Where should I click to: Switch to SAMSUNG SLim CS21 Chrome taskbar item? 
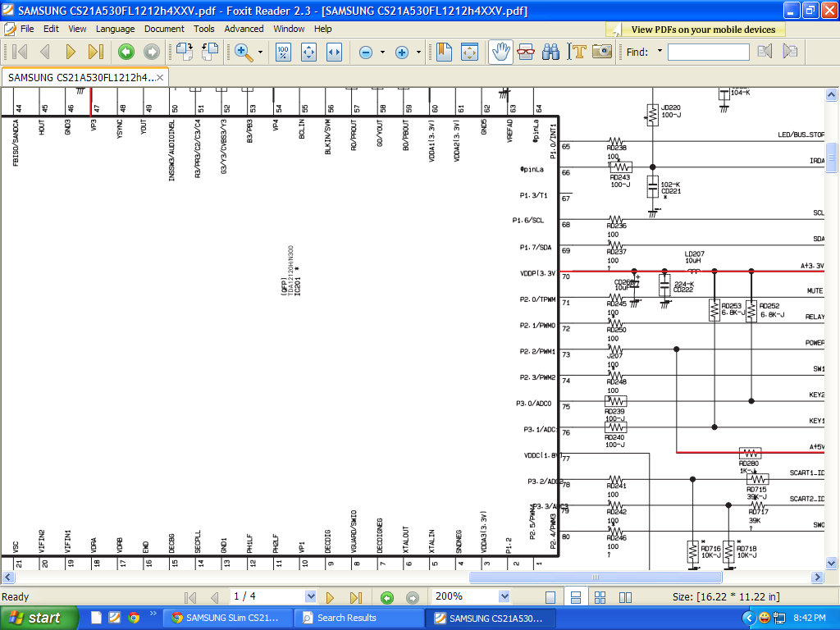(226, 618)
